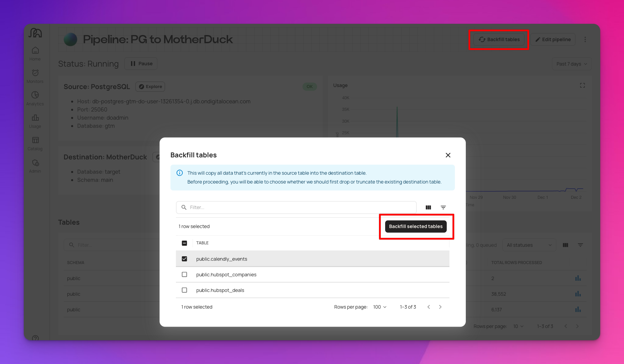Screen dimensions: 624x364
Task: Open the filter options in the background Tables list
Action: click(580, 245)
